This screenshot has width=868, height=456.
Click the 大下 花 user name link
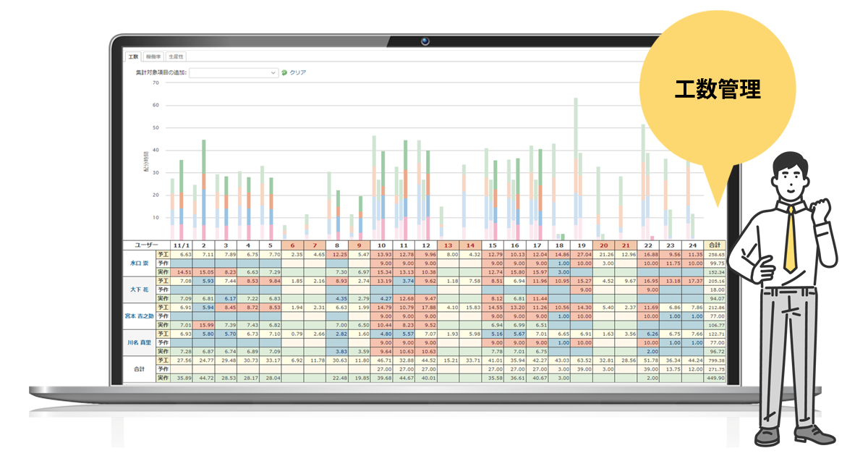point(140,290)
